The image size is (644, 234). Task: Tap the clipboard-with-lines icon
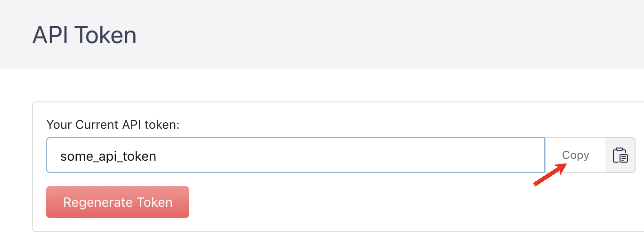point(620,155)
